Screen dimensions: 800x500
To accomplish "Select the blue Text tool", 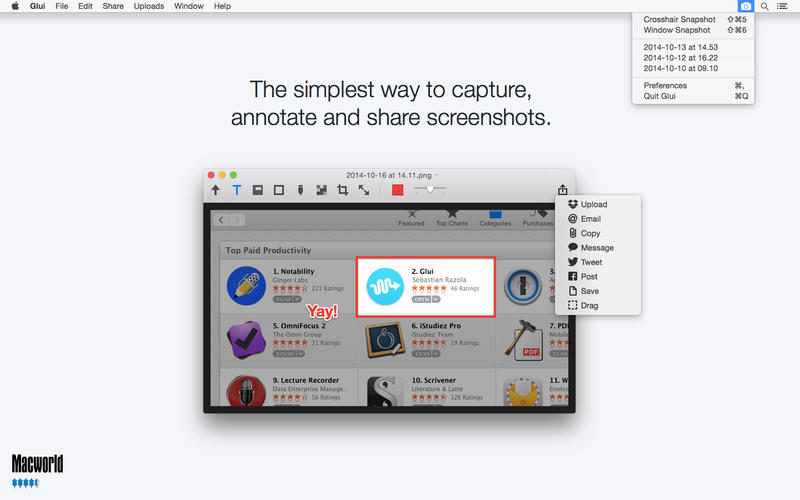I will tap(237, 190).
